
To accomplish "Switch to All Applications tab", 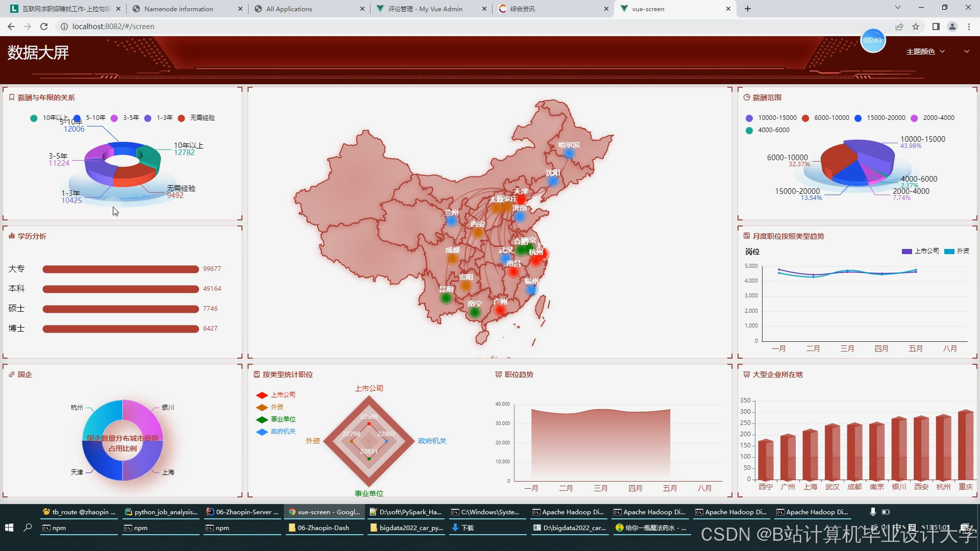I will [289, 9].
